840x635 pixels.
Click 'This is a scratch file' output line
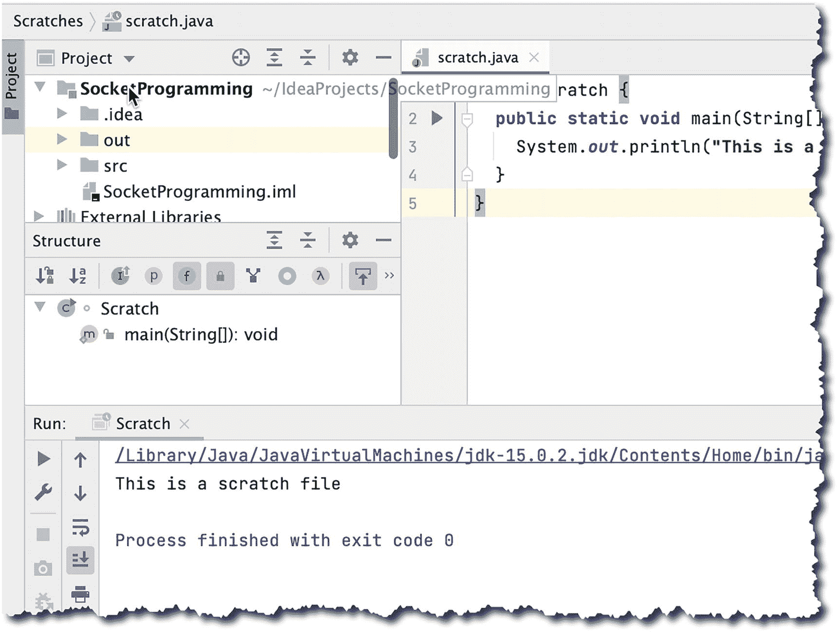pyautogui.click(x=228, y=483)
